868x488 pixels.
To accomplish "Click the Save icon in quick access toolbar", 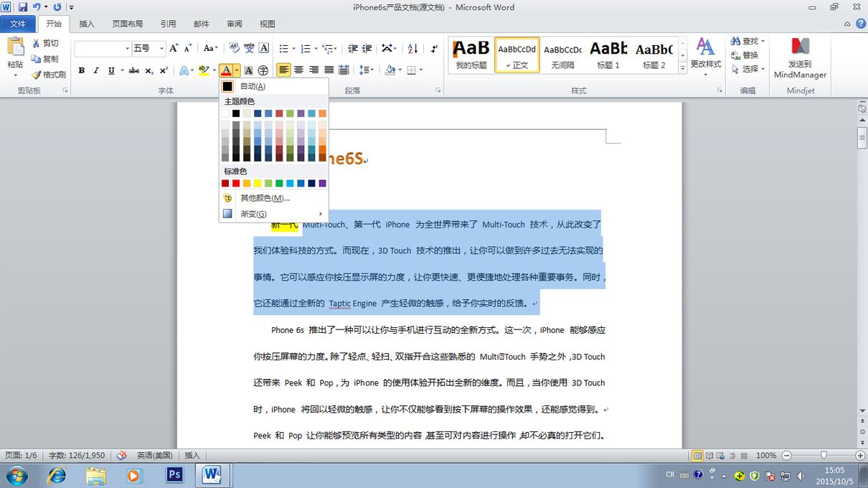I will (x=22, y=7).
